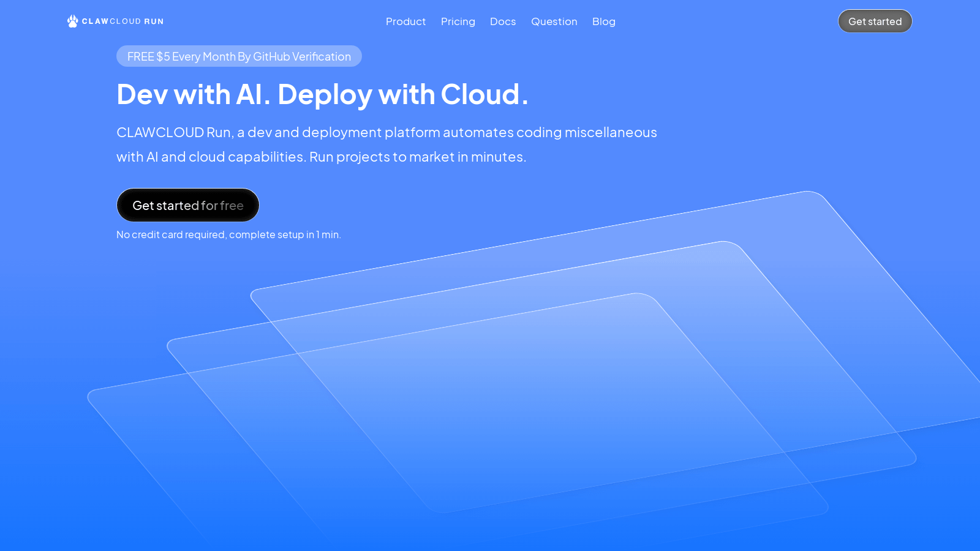Click 'automates coding miscellaneous' in the description
Screen dimensions: 980x551
tap(550, 132)
